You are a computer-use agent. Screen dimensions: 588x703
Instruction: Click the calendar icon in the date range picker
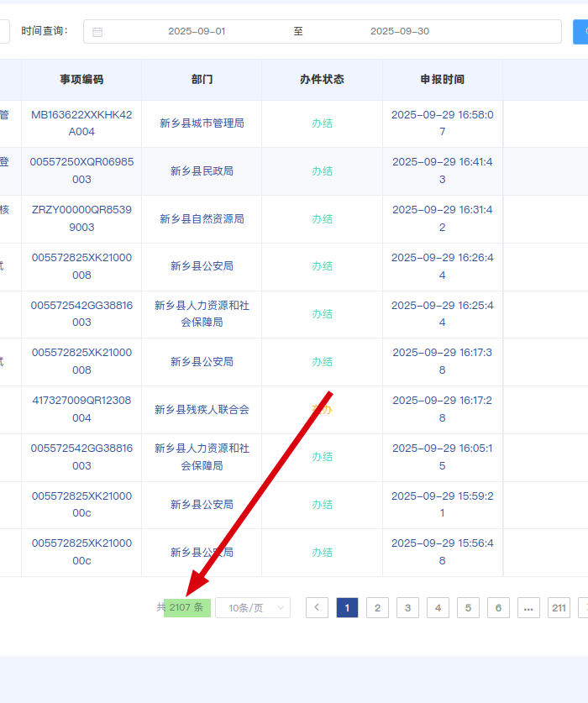(97, 32)
